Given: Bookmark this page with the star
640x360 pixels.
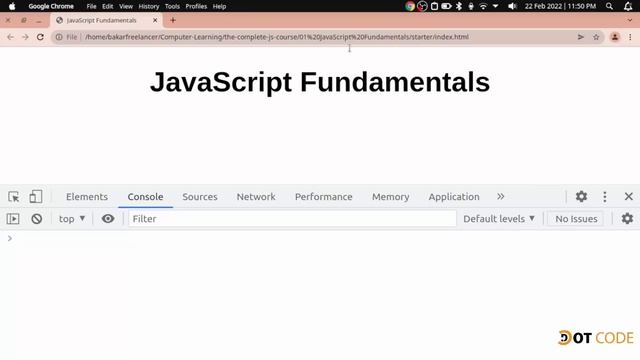Looking at the screenshot, I should coord(596,37).
